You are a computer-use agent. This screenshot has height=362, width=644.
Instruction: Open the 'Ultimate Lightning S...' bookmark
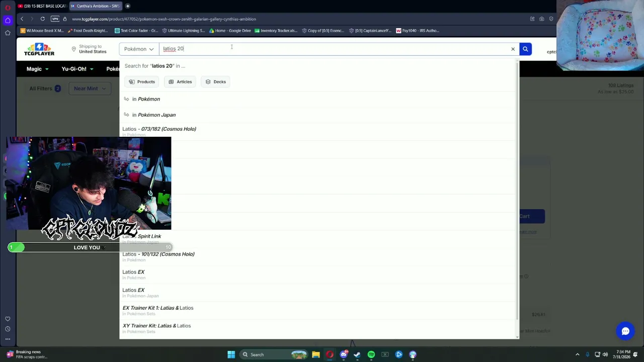tap(184, 31)
